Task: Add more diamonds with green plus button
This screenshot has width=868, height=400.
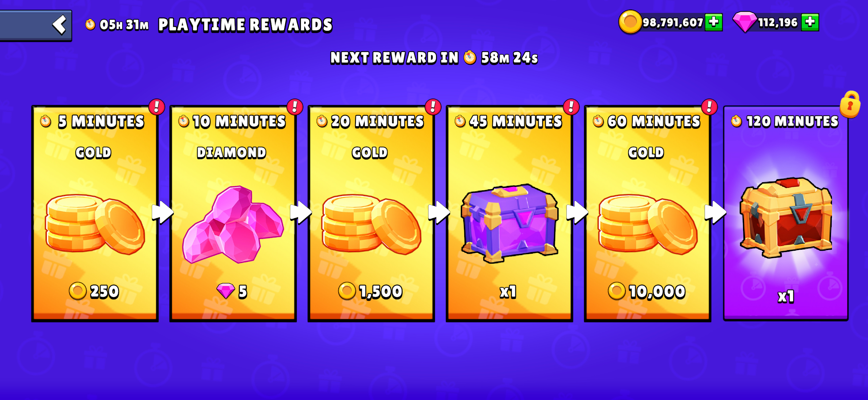Action: click(810, 22)
